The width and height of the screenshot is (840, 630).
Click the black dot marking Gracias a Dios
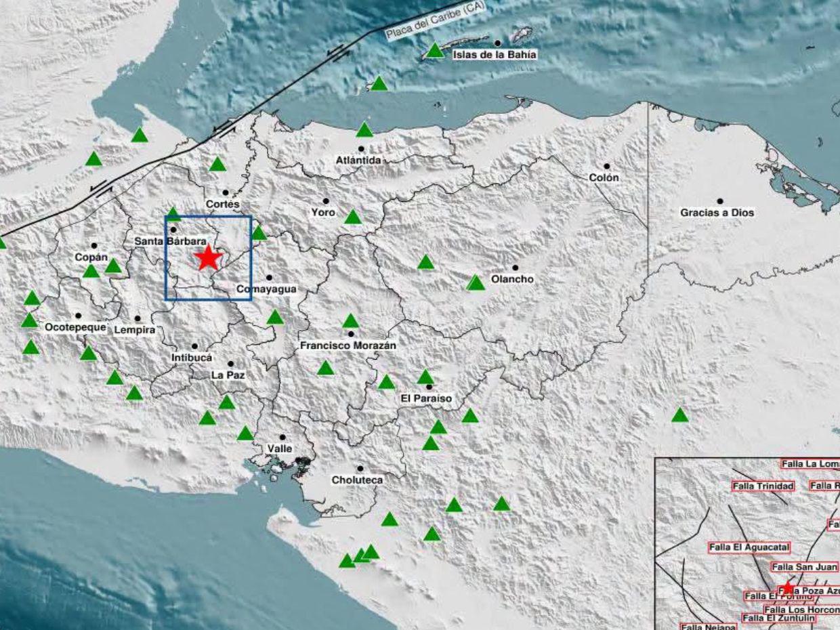(719, 201)
